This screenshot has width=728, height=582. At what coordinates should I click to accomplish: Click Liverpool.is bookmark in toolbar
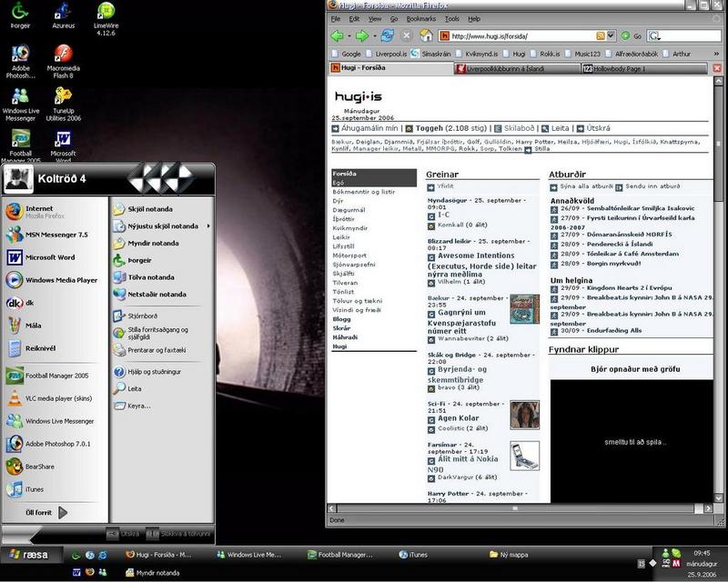pos(386,54)
